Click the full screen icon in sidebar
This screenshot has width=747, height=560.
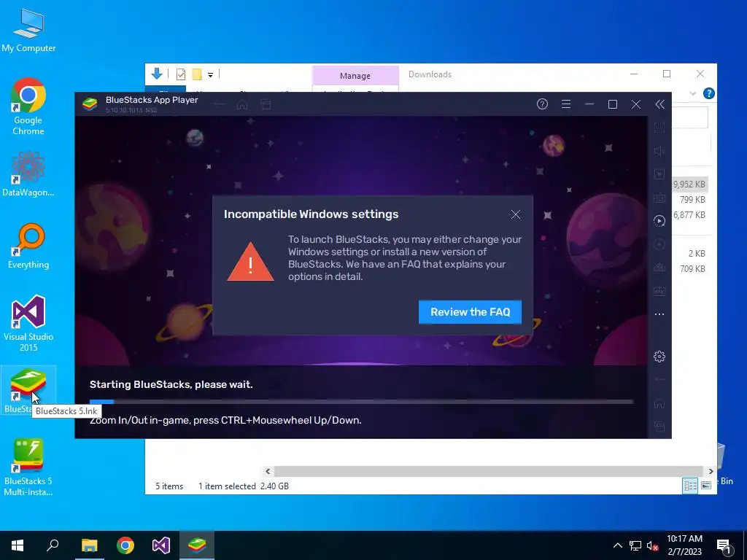click(659, 128)
